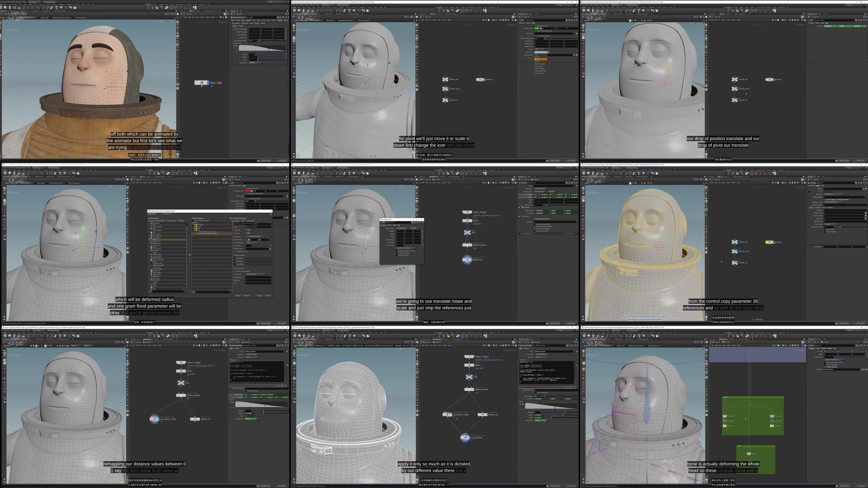Select deform_points node in 'translate rotate and' frame
The width and height of the screenshot is (868, 488).
(x=467, y=245)
